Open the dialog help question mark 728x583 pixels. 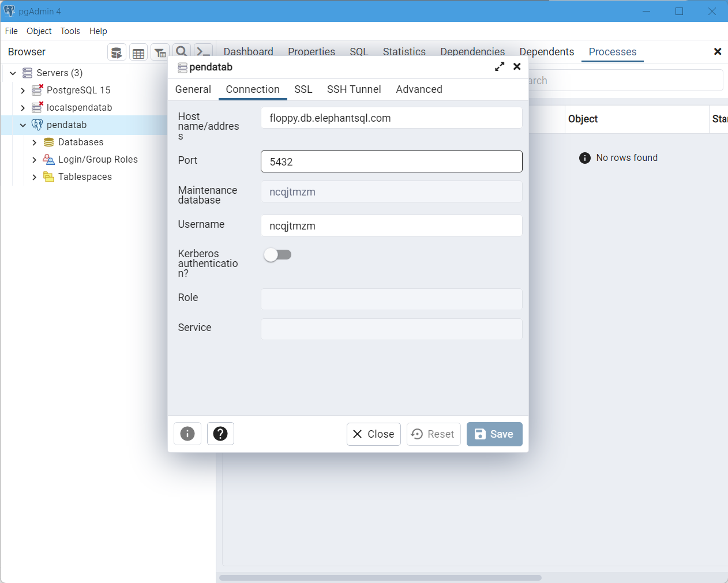[x=221, y=434]
